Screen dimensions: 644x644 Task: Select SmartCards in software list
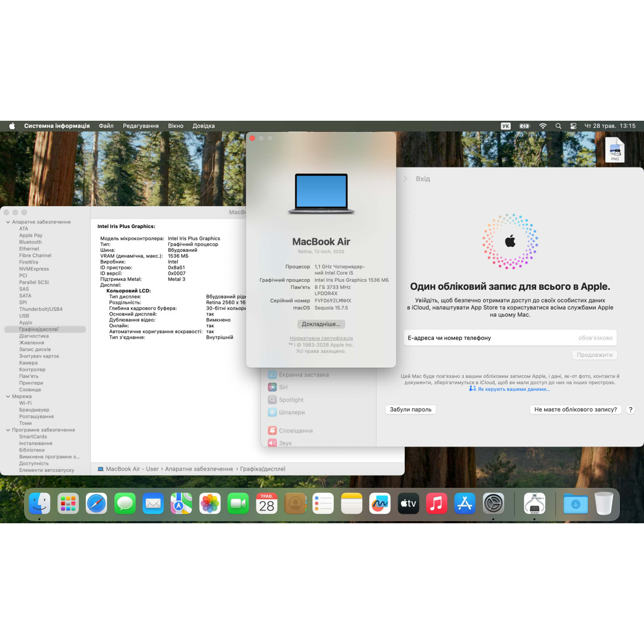point(33,437)
